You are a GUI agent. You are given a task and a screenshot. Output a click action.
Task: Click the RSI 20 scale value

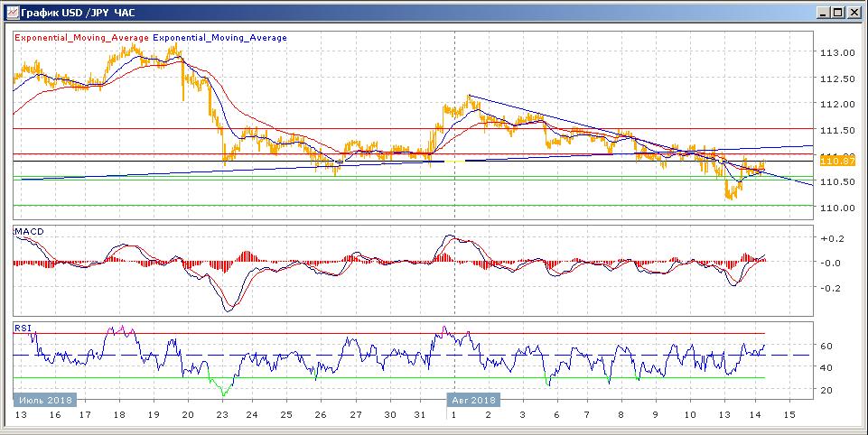click(x=826, y=389)
